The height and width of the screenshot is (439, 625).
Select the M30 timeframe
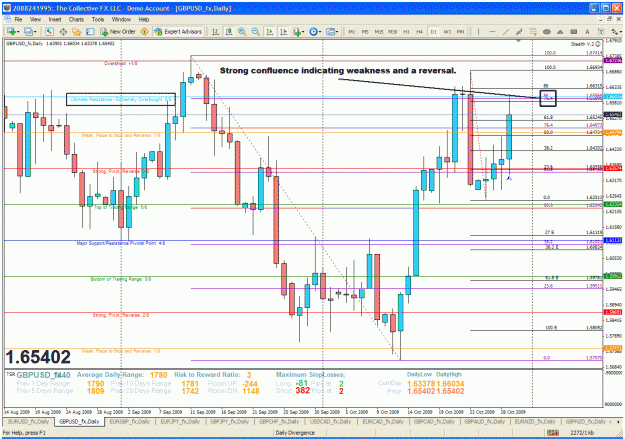(393, 31)
